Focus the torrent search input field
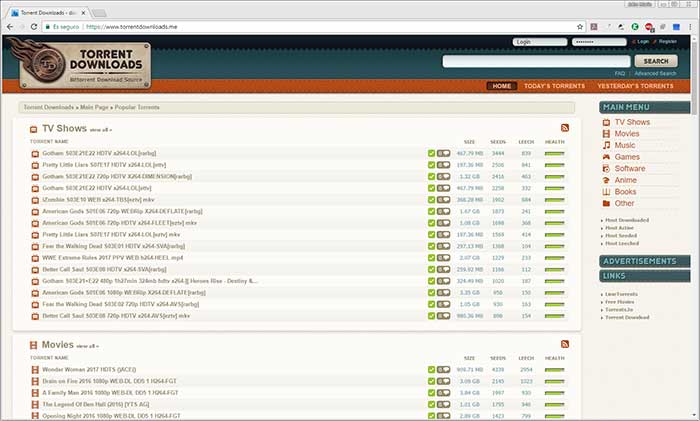This screenshot has width=700, height=421. (x=536, y=61)
